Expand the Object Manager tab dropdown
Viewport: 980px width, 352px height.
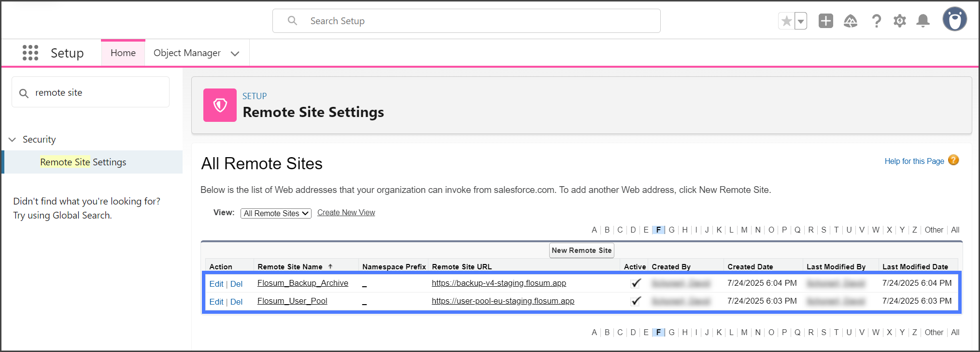[235, 54]
